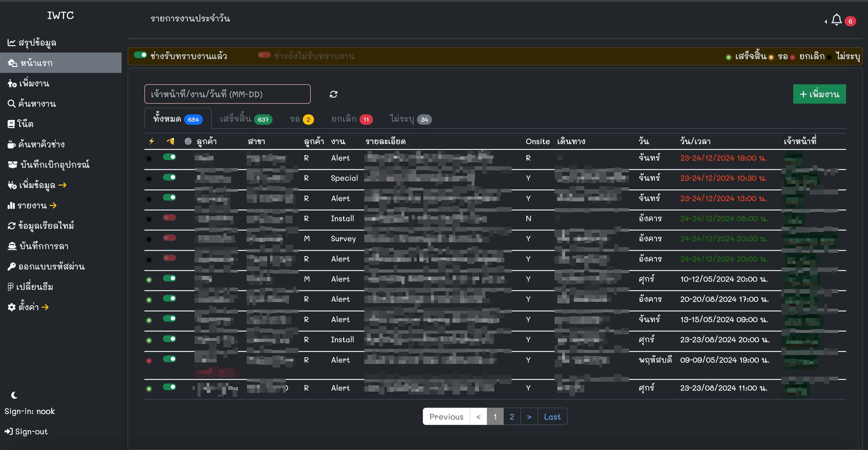Switch to the เสร็จสิ้น tab

[x=245, y=119]
